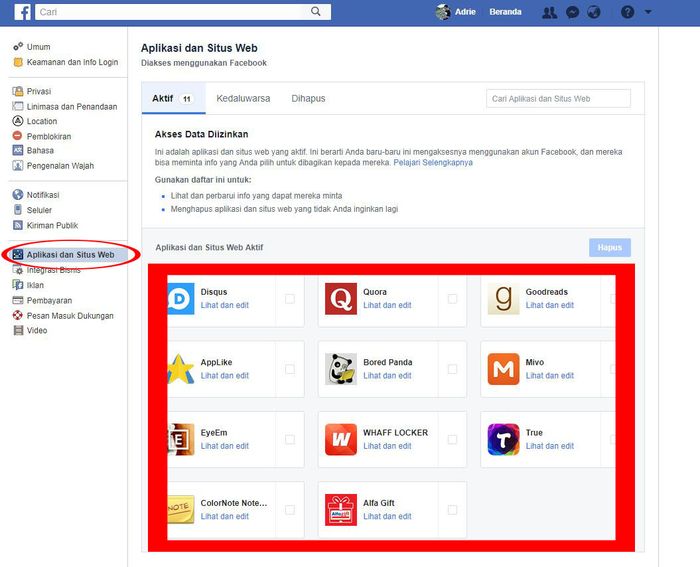Click the Hapus button
Viewport: 700px width, 567px height.
point(609,247)
